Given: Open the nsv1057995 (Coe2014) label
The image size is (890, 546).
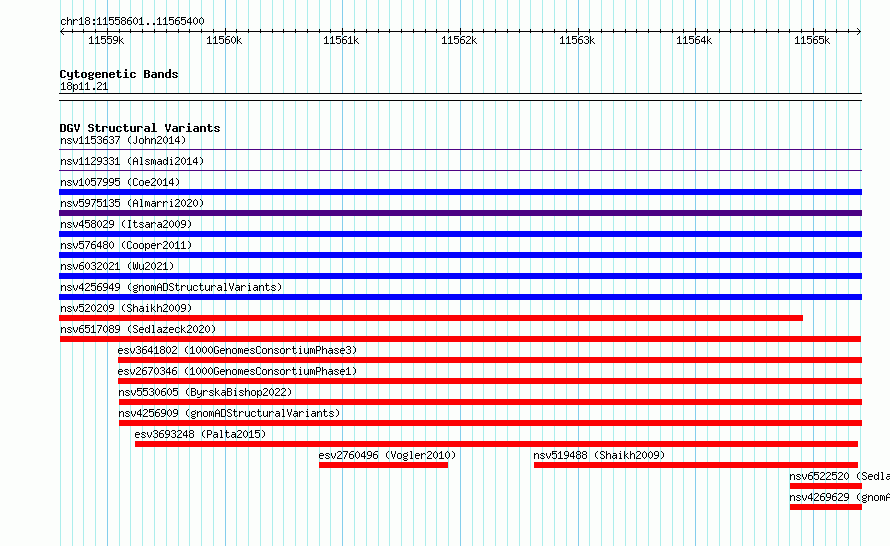Looking at the screenshot, I should tap(120, 182).
